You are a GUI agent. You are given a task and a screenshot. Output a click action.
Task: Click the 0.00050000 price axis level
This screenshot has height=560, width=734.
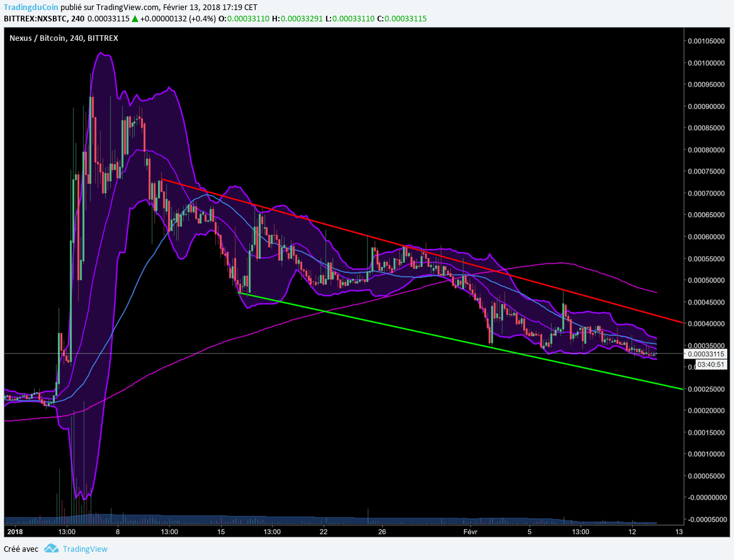(707, 280)
